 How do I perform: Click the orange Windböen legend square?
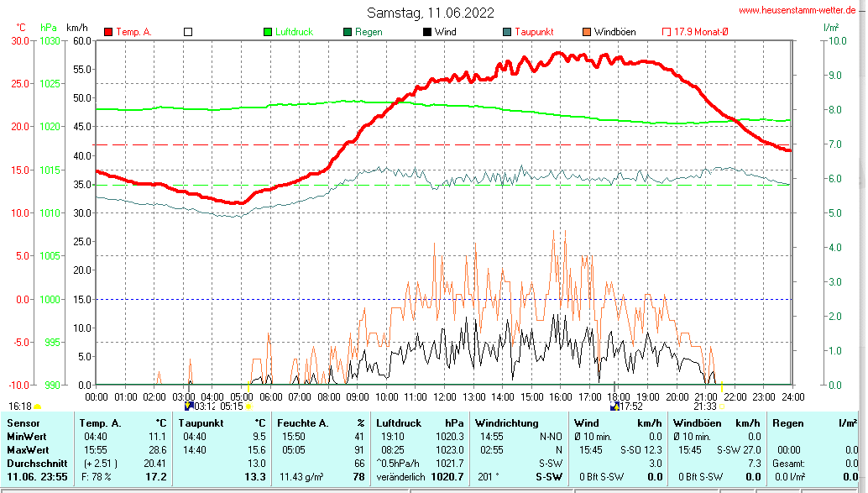(587, 32)
